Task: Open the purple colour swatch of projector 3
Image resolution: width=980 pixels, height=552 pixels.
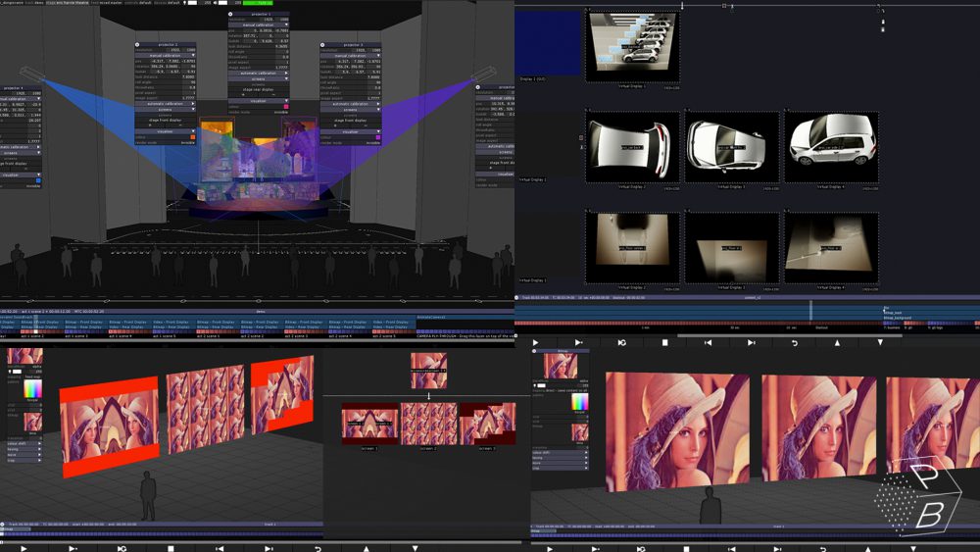Action: pos(378,137)
